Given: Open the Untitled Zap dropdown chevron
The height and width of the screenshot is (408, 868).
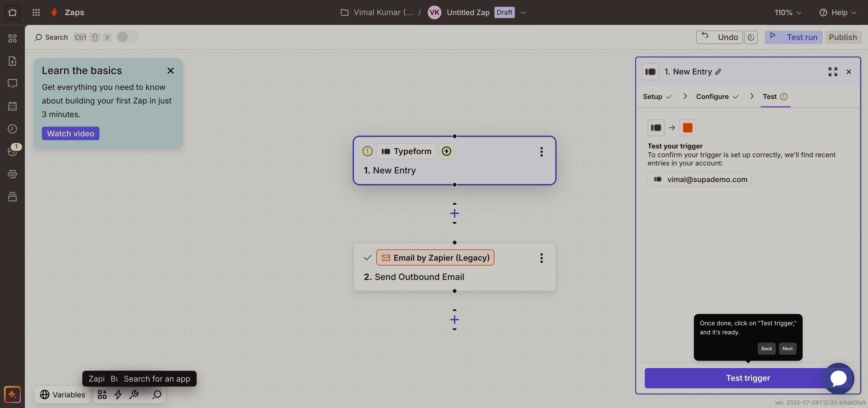Looking at the screenshot, I should coord(523,13).
